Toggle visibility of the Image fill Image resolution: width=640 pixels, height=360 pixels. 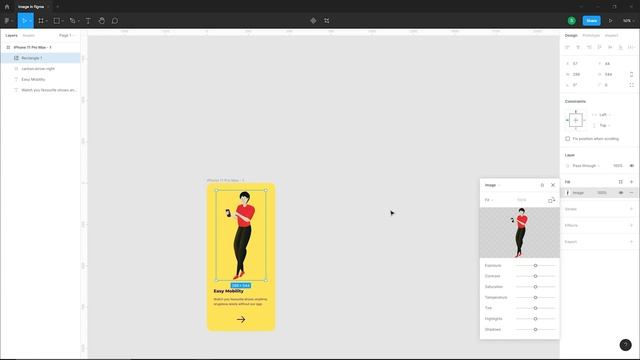point(621,193)
